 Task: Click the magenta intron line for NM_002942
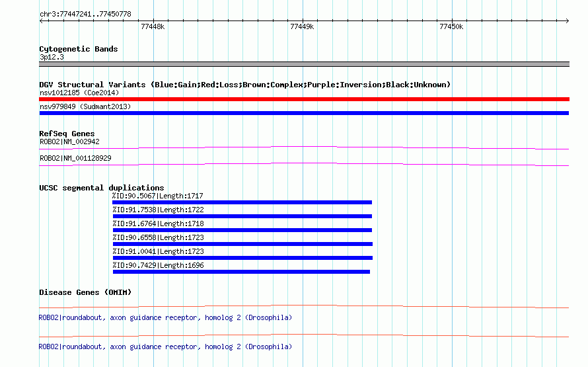pyautogui.click(x=304, y=148)
